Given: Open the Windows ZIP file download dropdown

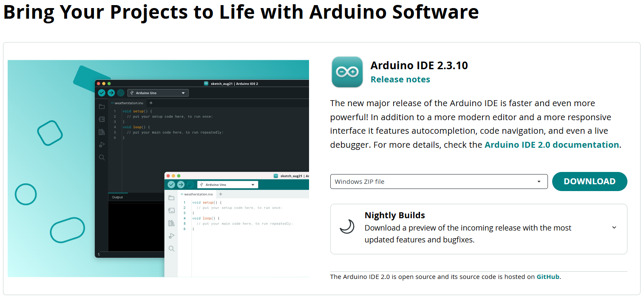Looking at the screenshot, I should tap(439, 181).
